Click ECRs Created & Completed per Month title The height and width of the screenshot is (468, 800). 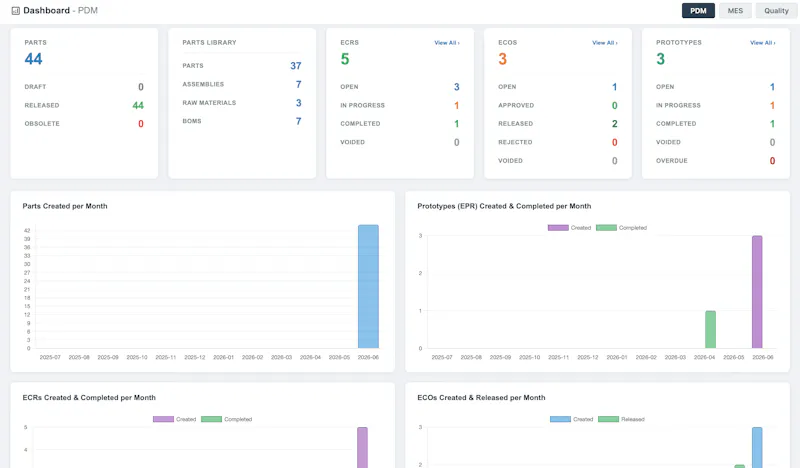click(x=89, y=398)
